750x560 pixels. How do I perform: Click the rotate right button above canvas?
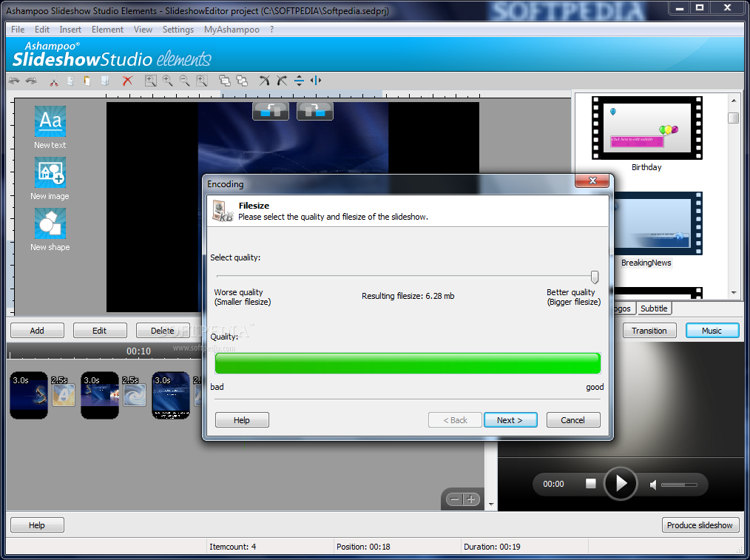click(x=315, y=111)
